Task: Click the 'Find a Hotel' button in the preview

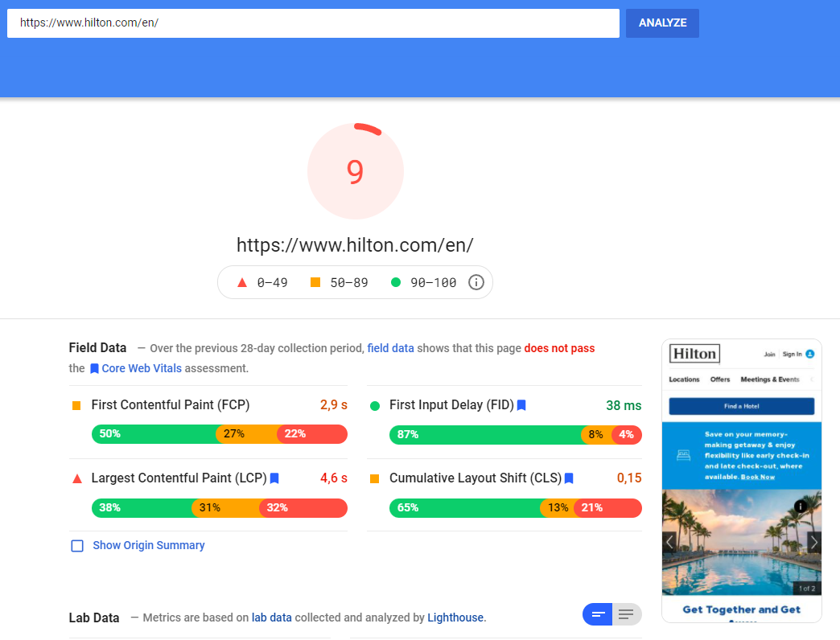Action: pos(741,406)
